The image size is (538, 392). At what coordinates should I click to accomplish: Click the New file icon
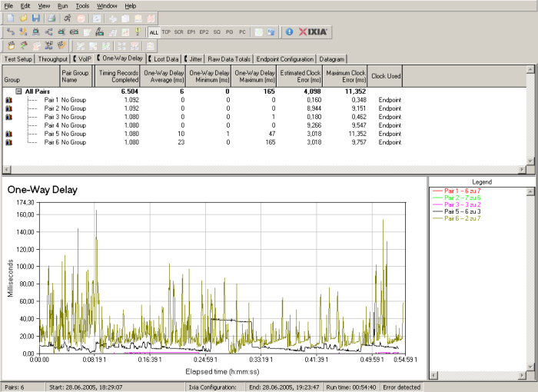[x=10, y=18]
